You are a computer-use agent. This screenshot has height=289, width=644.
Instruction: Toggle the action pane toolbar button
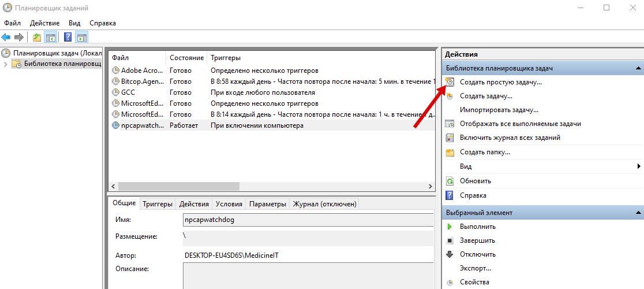click(82, 38)
